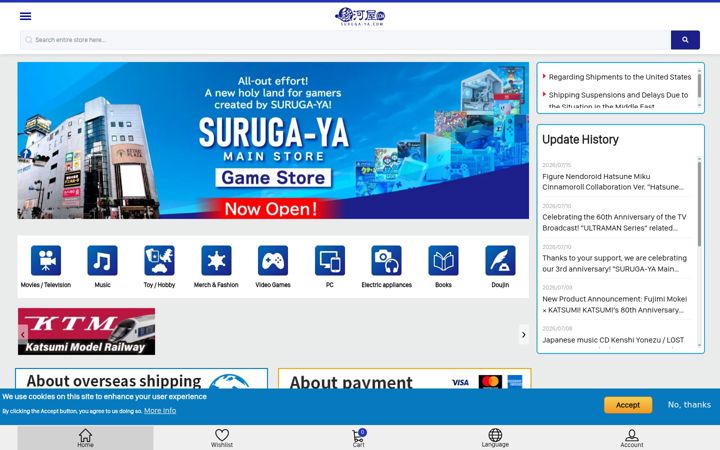Open Kenshi Yonezu / LOST music CD update

[x=613, y=340]
